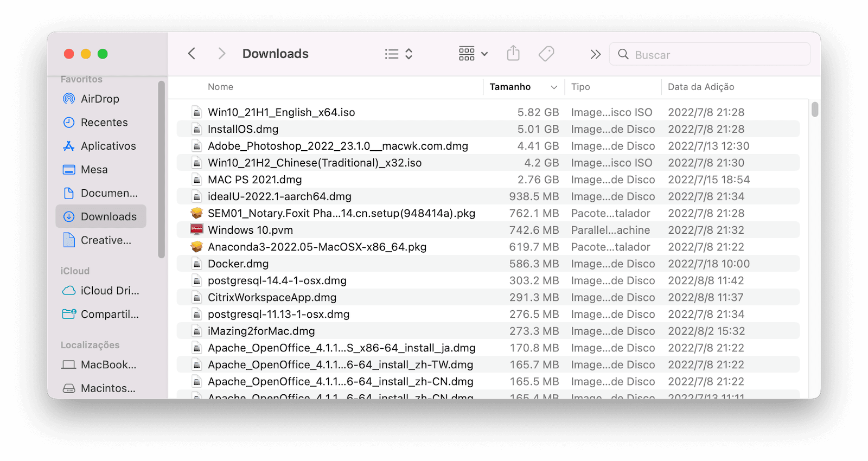Click the sidebar scrollbar
The height and width of the screenshot is (461, 868).
(x=161, y=169)
